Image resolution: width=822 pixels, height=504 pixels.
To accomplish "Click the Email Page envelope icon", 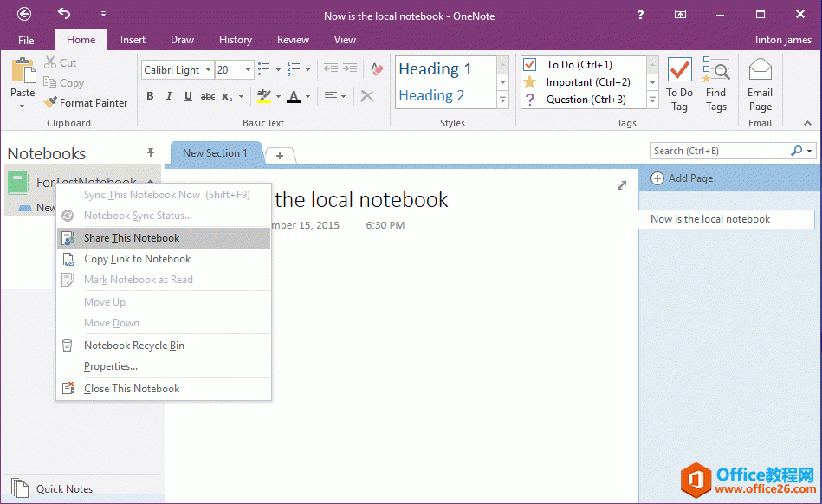I will [760, 70].
